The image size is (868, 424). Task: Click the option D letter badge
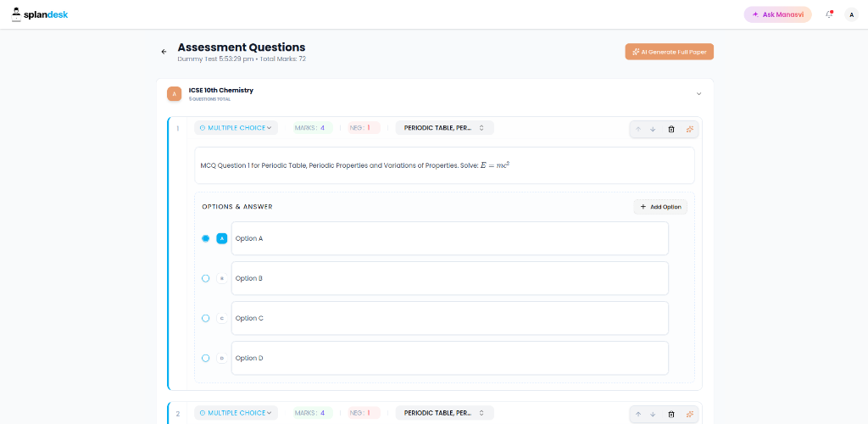point(222,358)
